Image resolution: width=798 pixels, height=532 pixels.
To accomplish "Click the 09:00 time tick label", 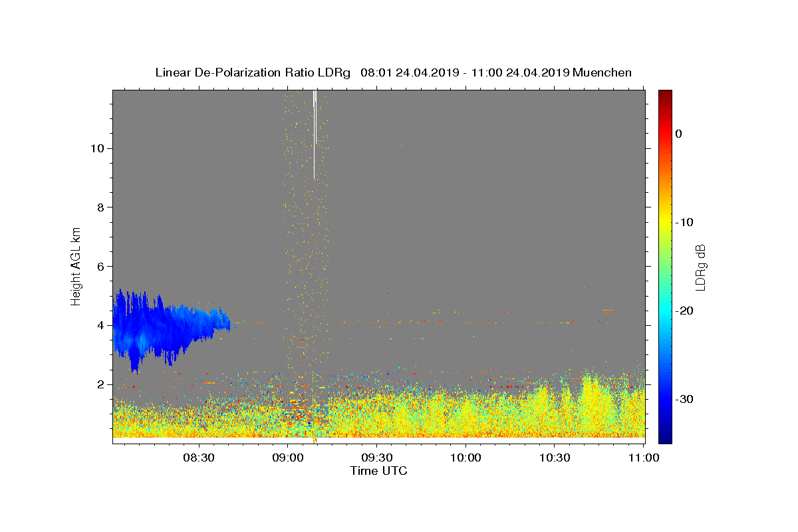I will click(287, 458).
